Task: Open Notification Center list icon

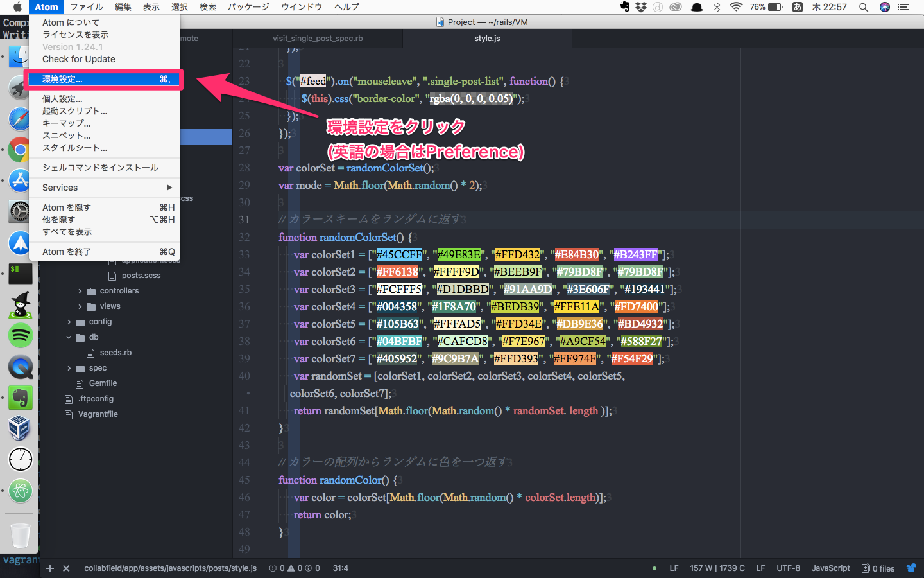Action: pos(903,7)
